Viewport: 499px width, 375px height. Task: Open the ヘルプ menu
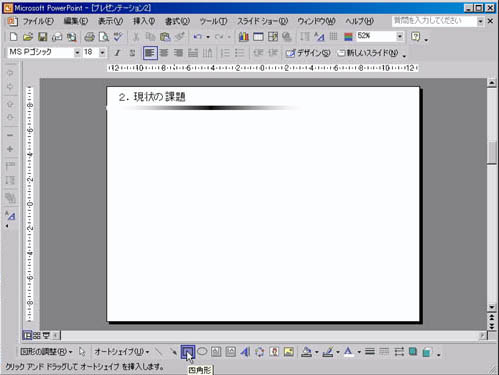pyautogui.click(x=359, y=21)
